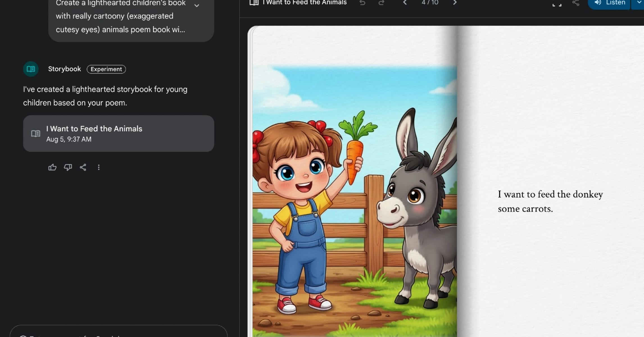Go to the previous storybook page
The height and width of the screenshot is (337, 644).
[x=405, y=3]
